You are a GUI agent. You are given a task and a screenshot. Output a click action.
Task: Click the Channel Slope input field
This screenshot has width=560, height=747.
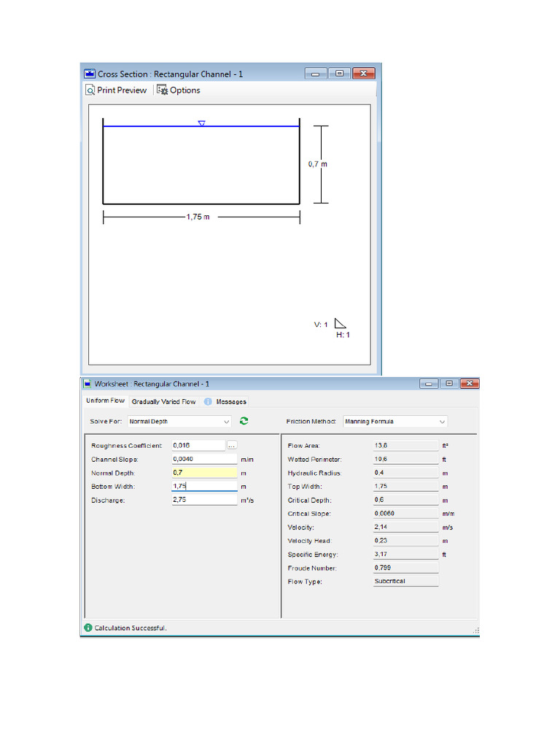click(204, 460)
